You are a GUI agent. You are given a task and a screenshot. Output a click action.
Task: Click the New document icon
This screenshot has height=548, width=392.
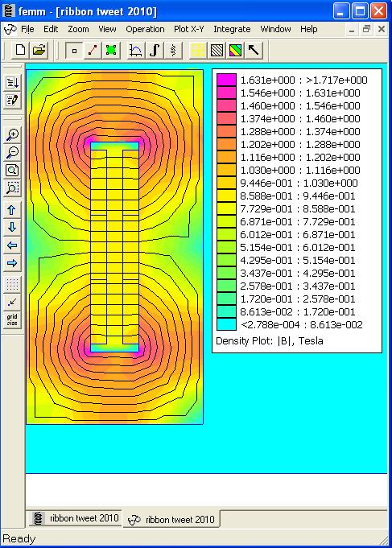point(20,51)
